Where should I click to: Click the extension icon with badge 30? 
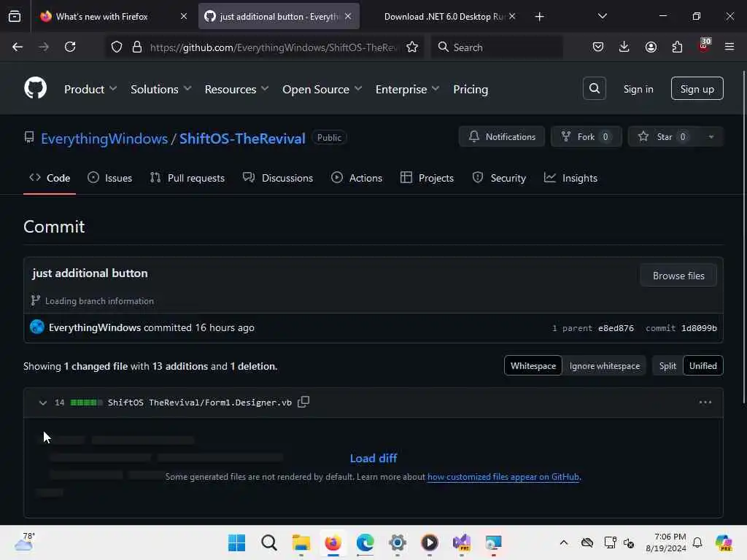704,46
